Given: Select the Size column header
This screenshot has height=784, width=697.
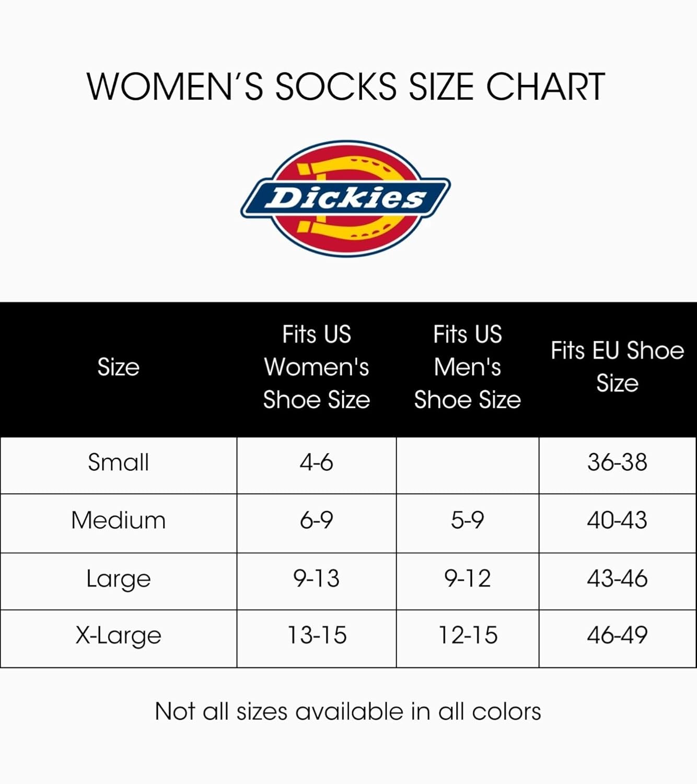Looking at the screenshot, I should click(x=119, y=367).
